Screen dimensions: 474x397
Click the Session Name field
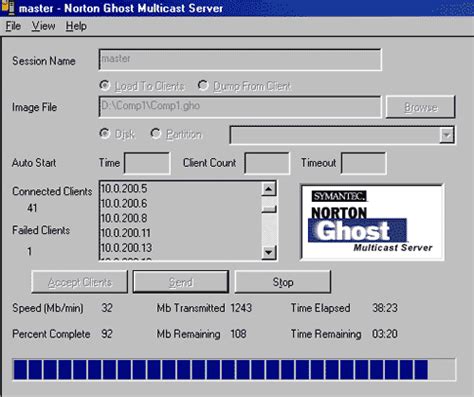pyautogui.click(x=240, y=60)
